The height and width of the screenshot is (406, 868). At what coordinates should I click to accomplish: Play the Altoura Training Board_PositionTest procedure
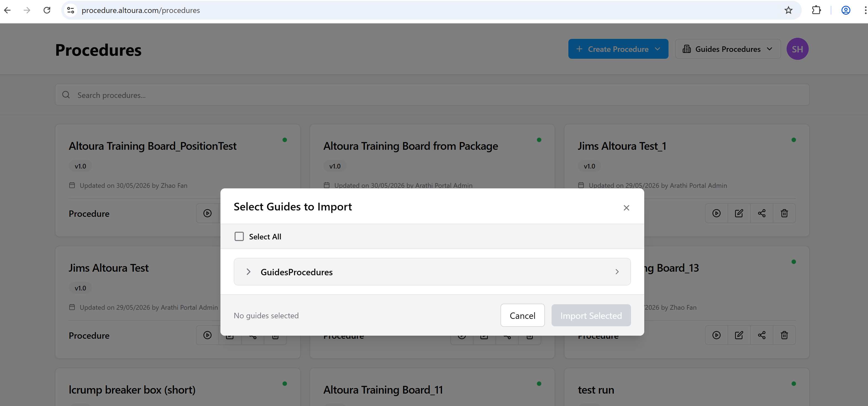(207, 213)
